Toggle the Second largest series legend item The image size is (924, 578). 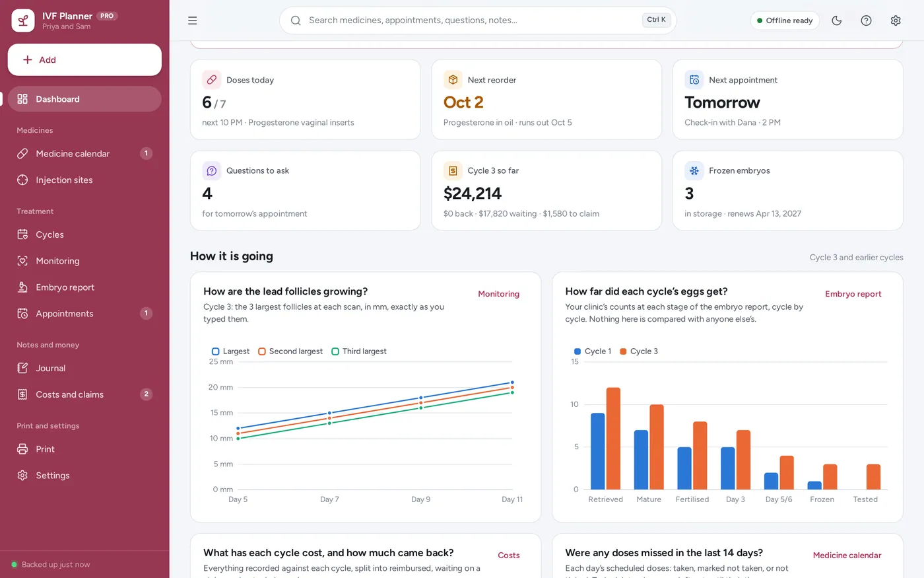(290, 351)
